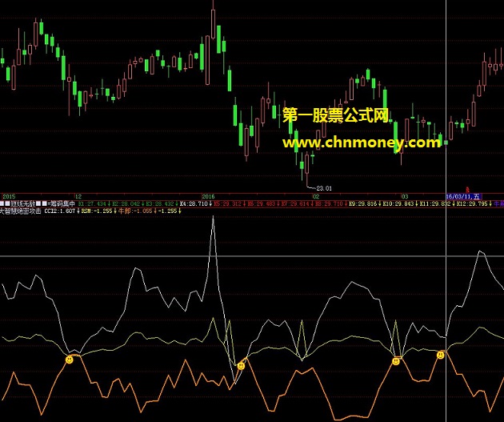Click the CCI2:1.607 readout
Viewport: 504px width, 422px height.
62,211
